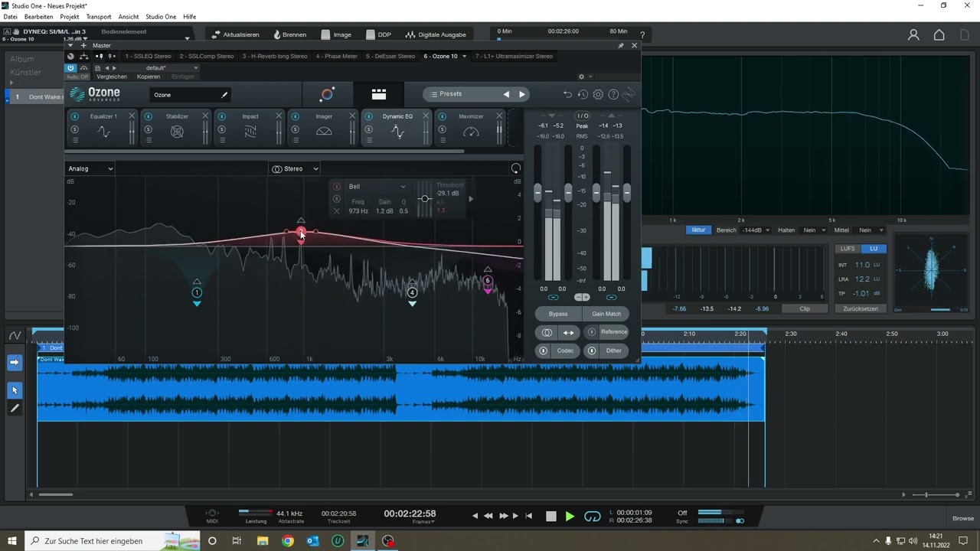Select the Impact module icon
The height and width of the screenshot is (551, 980).
250,132
